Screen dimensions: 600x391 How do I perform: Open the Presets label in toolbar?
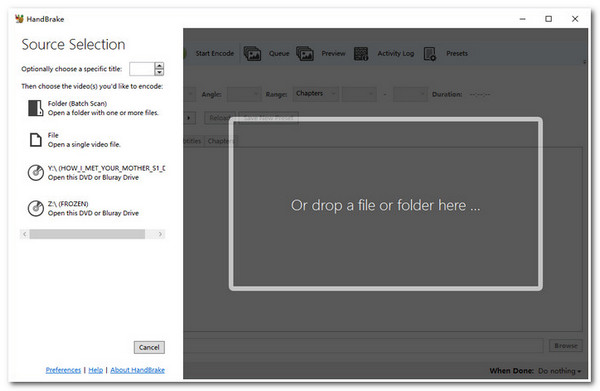click(457, 53)
